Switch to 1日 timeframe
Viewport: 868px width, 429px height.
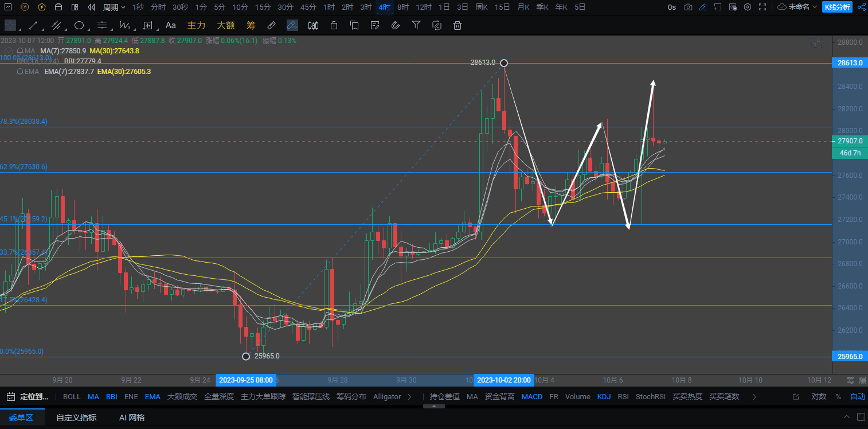coord(444,7)
